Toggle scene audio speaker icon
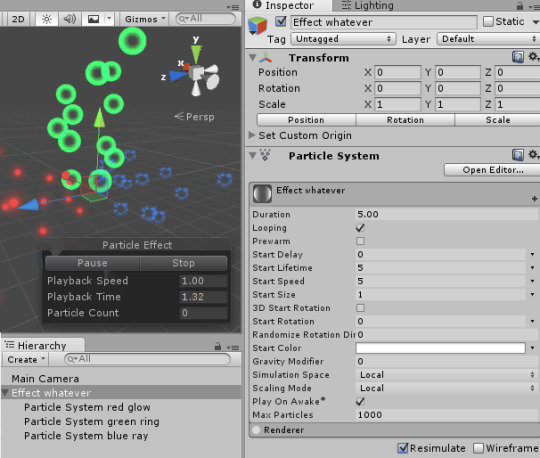540x458 pixels. (x=70, y=19)
